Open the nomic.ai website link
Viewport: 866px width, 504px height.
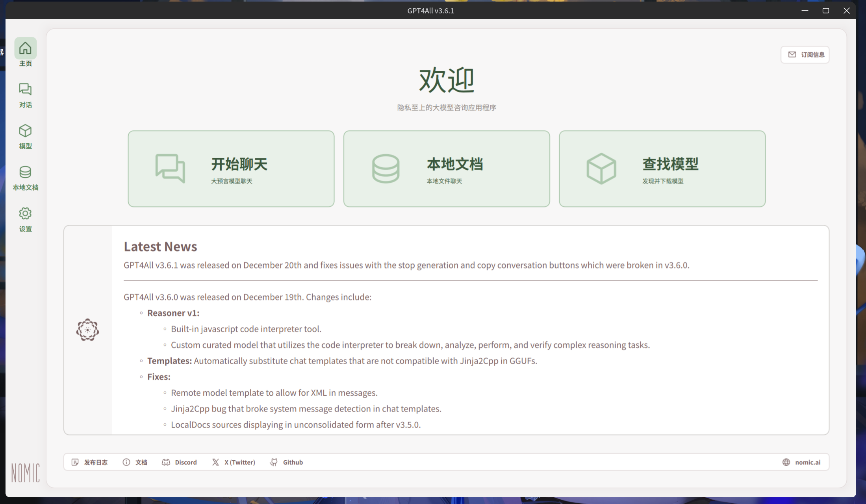tap(807, 462)
